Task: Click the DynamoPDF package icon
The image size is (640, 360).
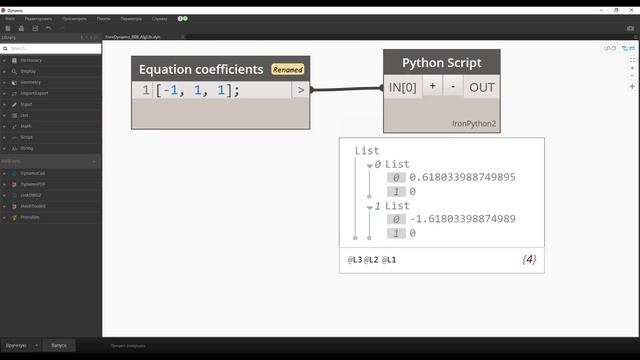Action: [14, 184]
